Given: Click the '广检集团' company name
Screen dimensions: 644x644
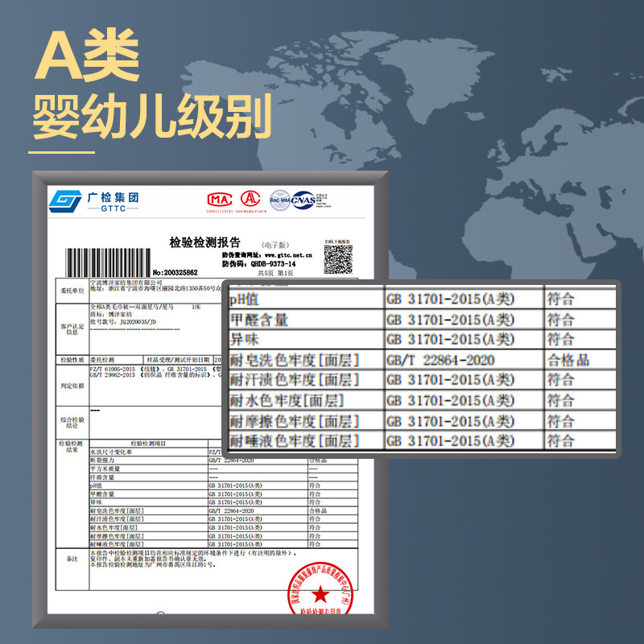Looking at the screenshot, I should coord(113,197).
